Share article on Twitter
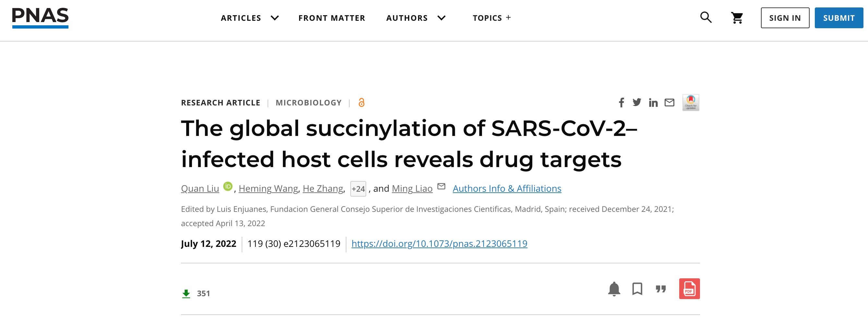 click(x=637, y=102)
